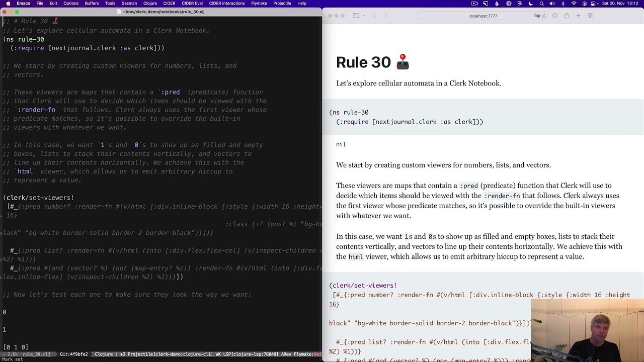The width and height of the screenshot is (644, 362).
Task: Open the Apple menu
Action: [x=8, y=4]
